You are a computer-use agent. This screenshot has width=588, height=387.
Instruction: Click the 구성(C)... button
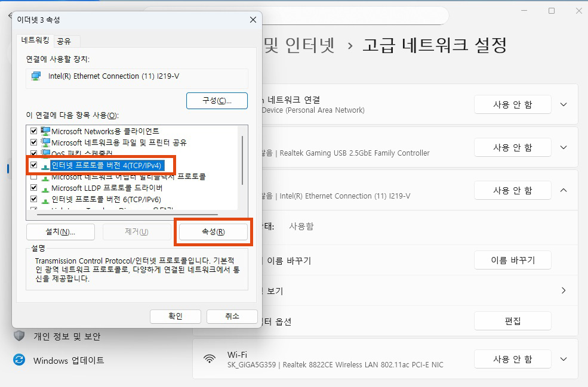[217, 101]
